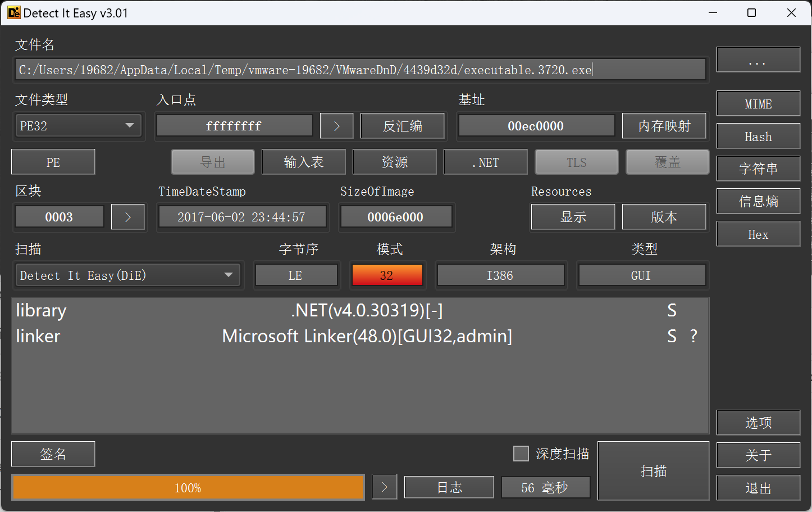812x512 pixels.
Task: Click the I386 architecture field
Action: click(500, 275)
